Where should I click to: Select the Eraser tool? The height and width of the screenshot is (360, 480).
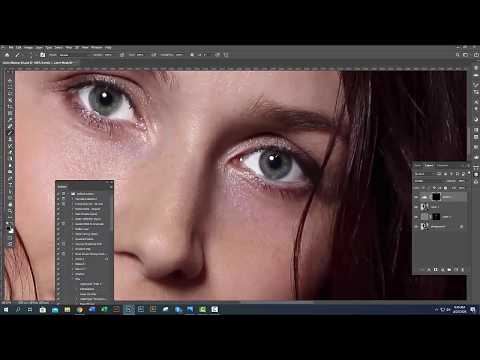tap(10, 152)
